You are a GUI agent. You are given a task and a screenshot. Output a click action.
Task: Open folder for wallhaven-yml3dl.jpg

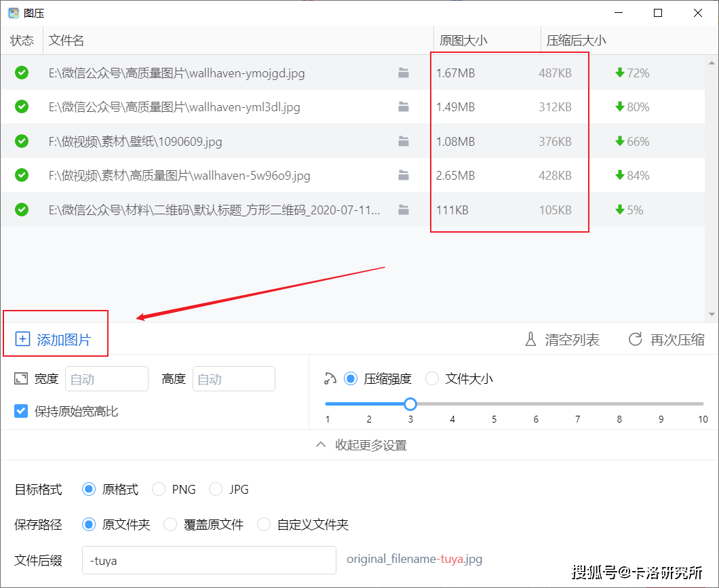[x=404, y=106]
